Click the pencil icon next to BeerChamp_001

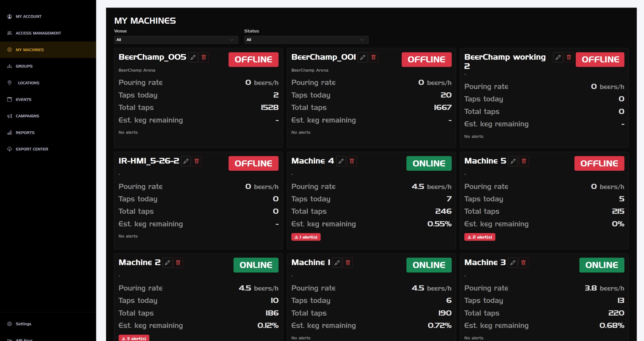(x=362, y=57)
